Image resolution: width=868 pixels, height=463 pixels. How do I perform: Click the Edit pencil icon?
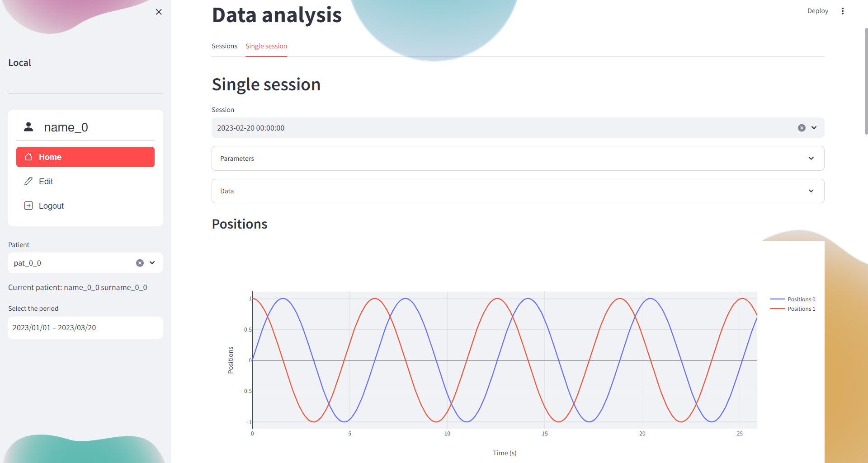click(x=28, y=181)
